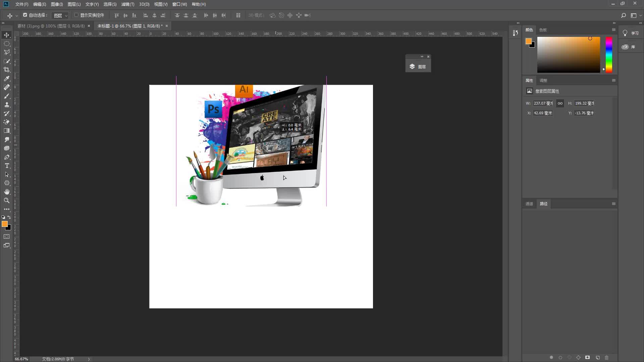The width and height of the screenshot is (644, 362).
Task: Open the 文件(F) menu
Action: click(x=22, y=4)
